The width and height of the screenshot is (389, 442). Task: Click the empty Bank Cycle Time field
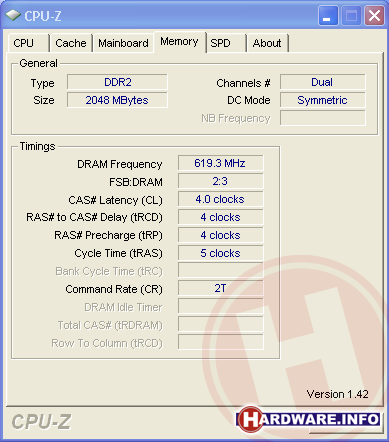tap(220, 270)
